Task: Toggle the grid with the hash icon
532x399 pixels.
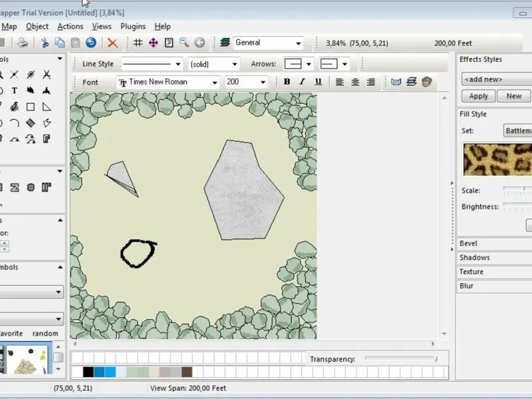Action: (x=138, y=43)
